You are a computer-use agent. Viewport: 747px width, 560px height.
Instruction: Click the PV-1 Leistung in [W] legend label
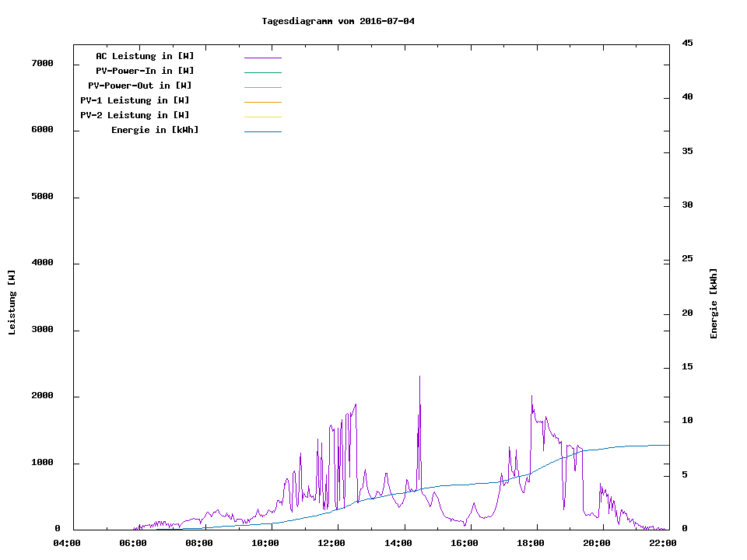point(135,100)
